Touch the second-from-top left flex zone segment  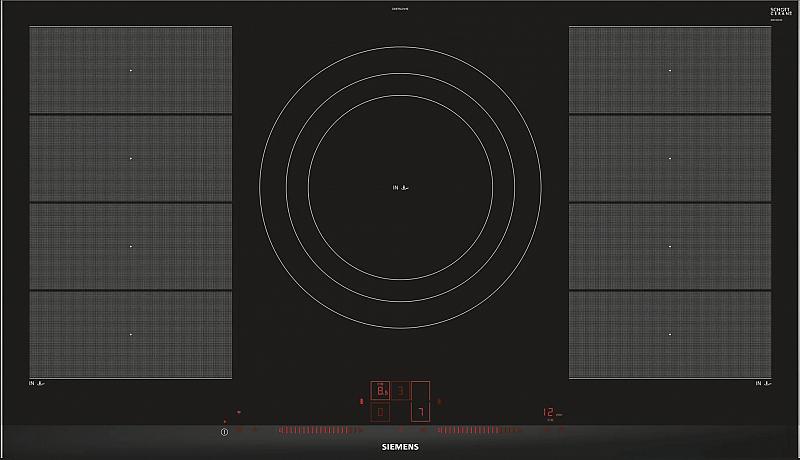[x=131, y=158]
